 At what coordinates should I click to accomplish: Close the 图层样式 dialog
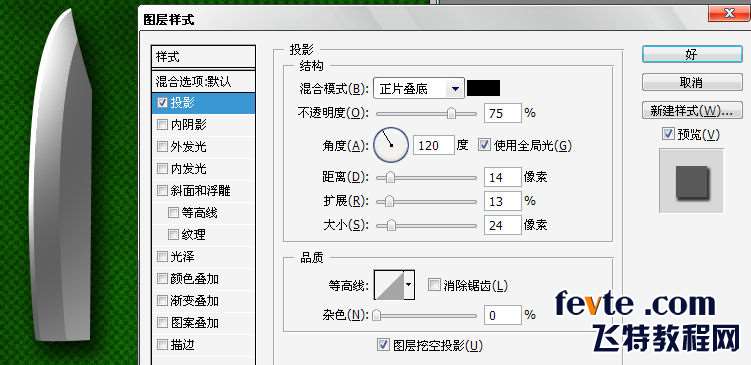[729, 13]
